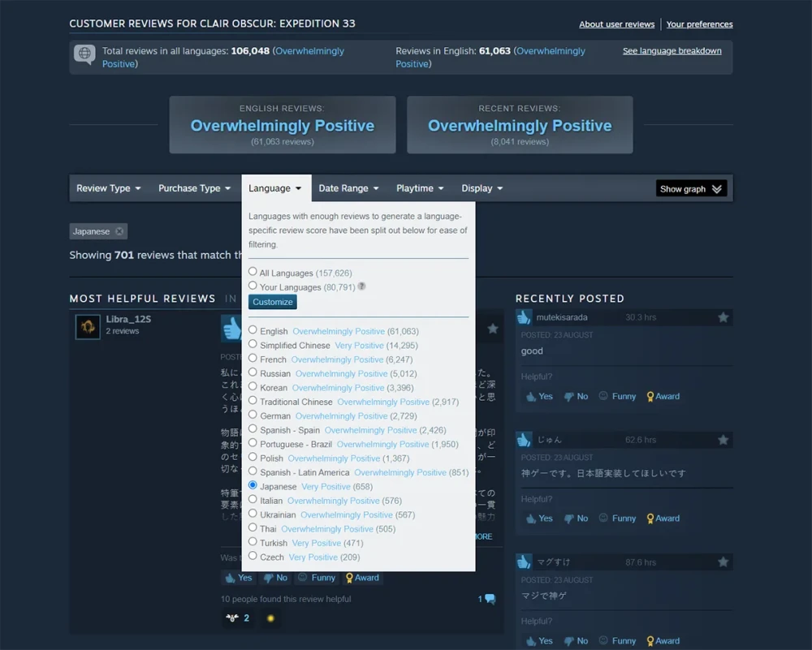Click the thumbs up icon on mutekisarada review

524,316
